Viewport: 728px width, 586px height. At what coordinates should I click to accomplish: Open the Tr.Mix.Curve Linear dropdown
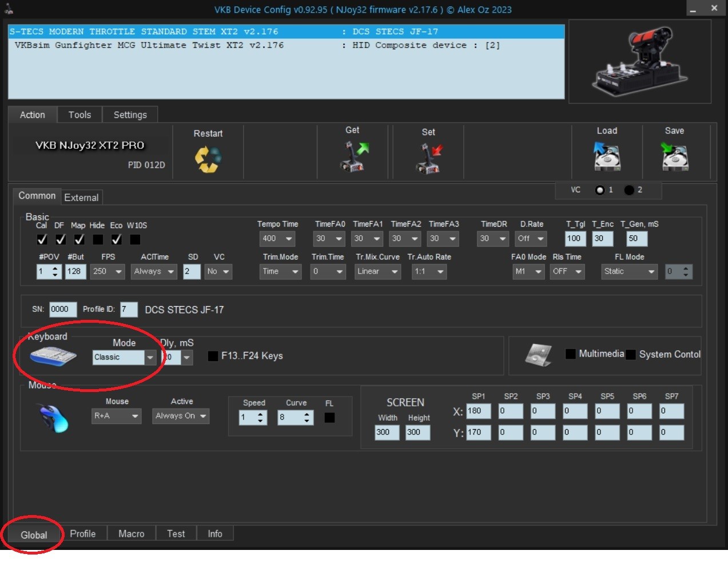[378, 271]
